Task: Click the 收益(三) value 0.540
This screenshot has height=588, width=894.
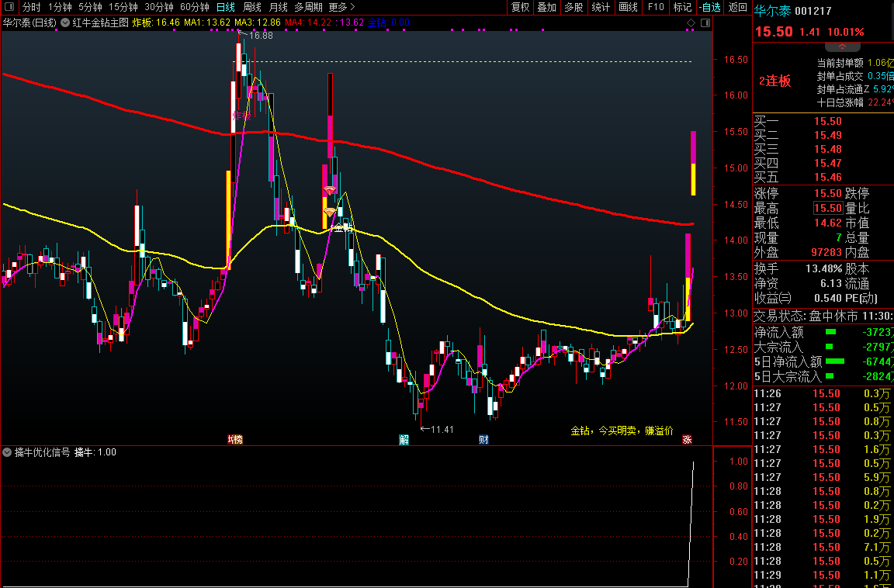Action: (829, 298)
